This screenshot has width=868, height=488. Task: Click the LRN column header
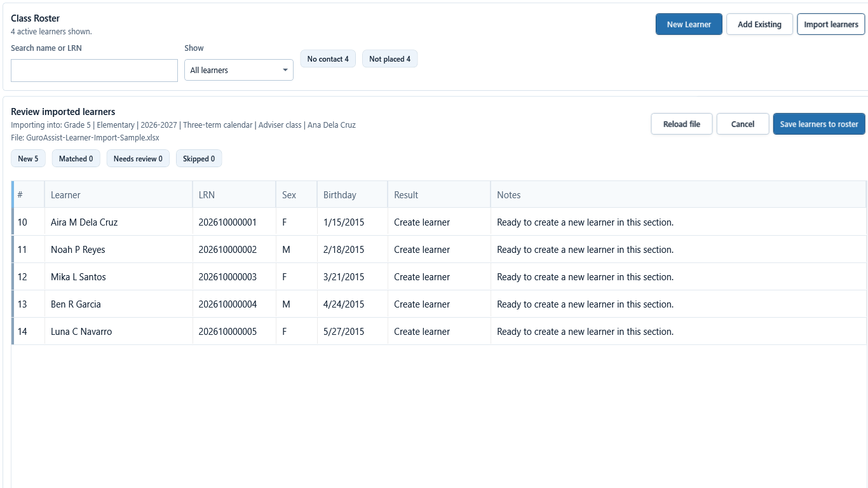(234, 194)
